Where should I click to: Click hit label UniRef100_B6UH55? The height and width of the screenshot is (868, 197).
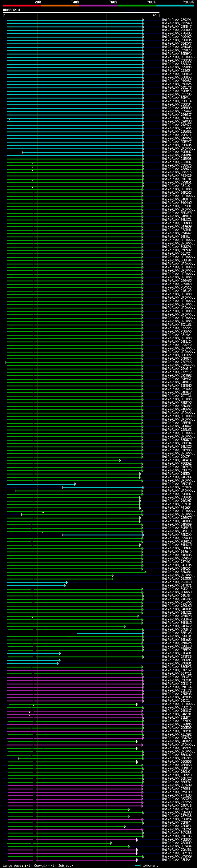177,77
